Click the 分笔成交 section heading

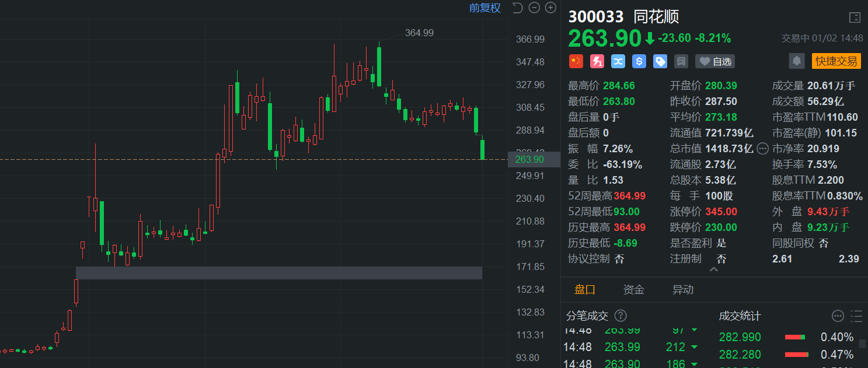pos(587,316)
